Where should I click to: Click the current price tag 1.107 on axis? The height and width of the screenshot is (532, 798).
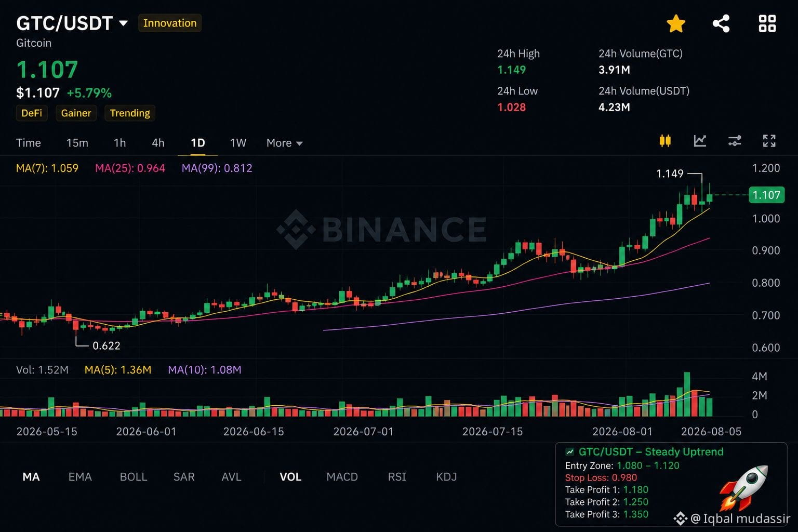point(766,195)
